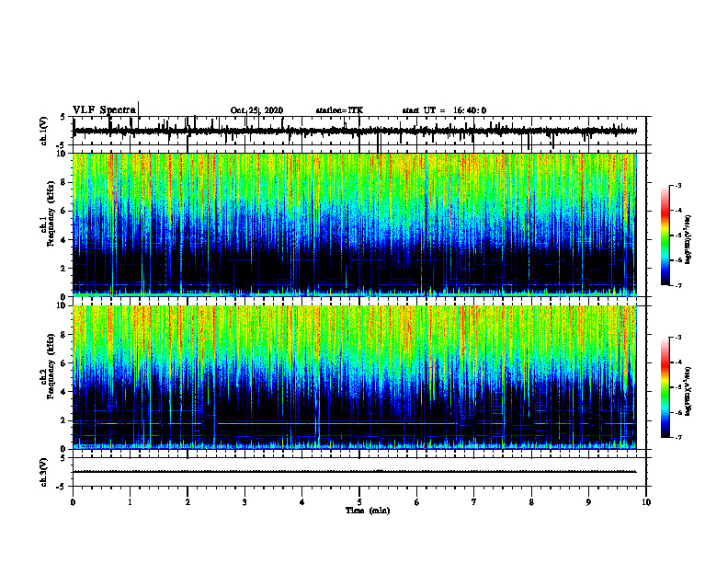Click the "VLF Spectra" plot title
The height and width of the screenshot is (563, 728).
[105, 110]
